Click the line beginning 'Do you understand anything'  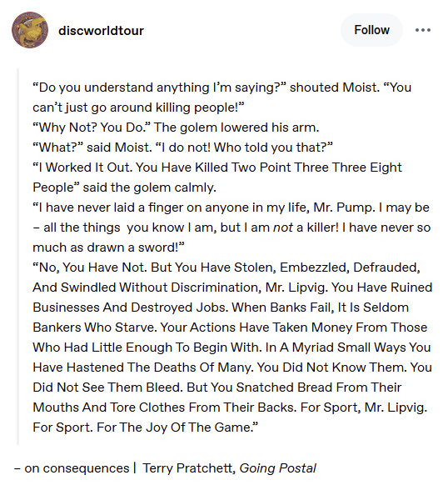(222, 87)
